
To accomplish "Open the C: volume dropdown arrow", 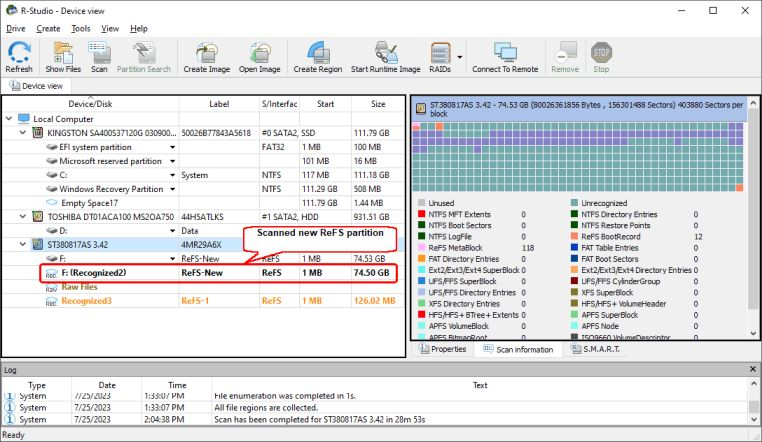I will click(173, 175).
